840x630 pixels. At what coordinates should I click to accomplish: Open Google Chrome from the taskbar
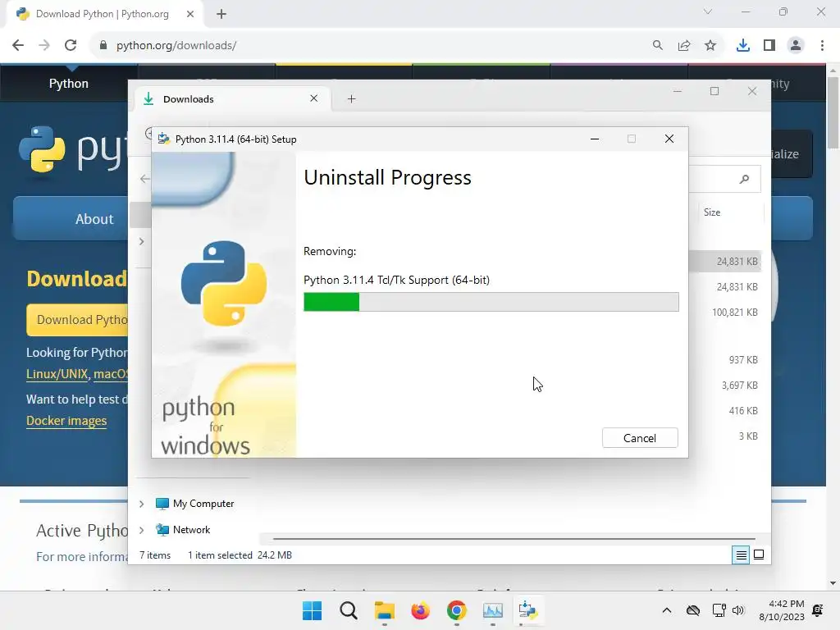tap(456, 610)
